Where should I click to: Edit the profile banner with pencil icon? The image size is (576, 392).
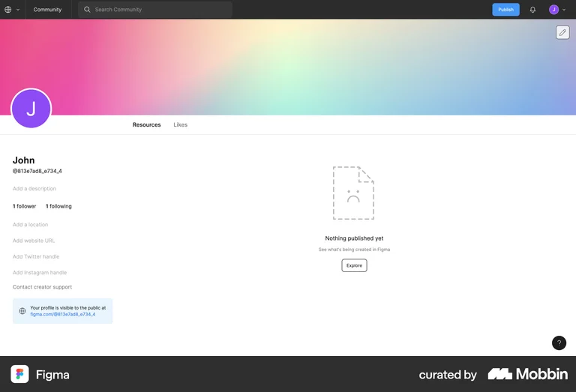click(562, 32)
